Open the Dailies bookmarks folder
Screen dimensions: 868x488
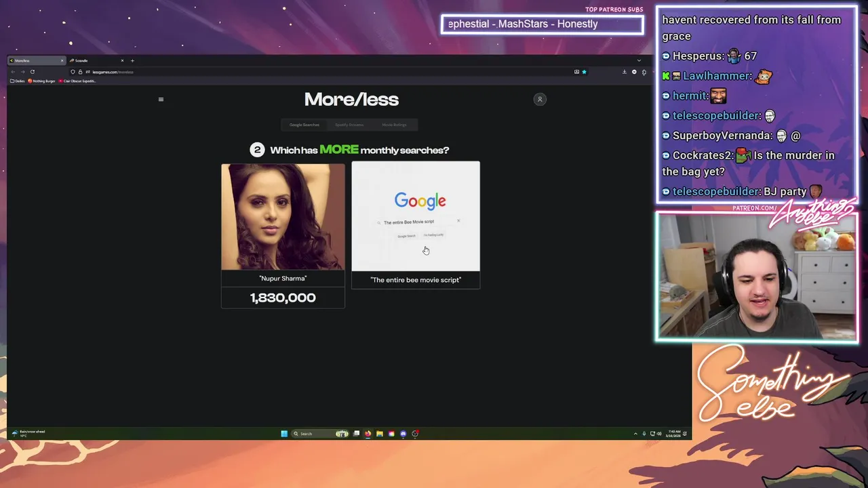tap(18, 81)
